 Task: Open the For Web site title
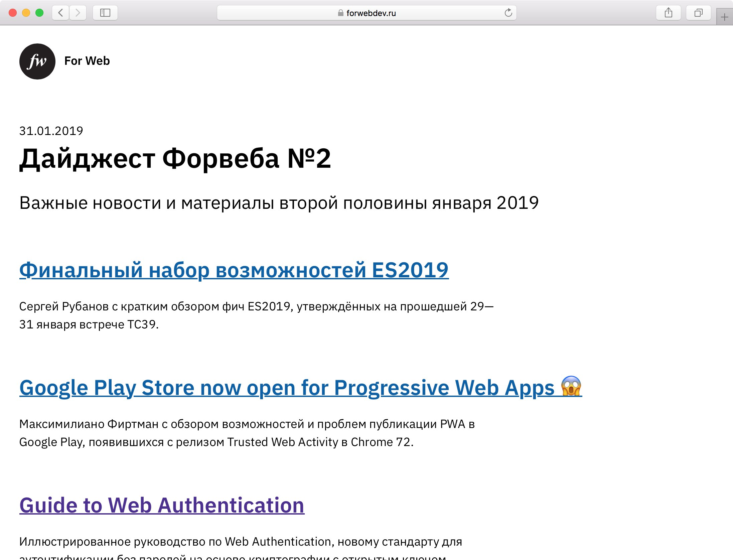coord(87,61)
